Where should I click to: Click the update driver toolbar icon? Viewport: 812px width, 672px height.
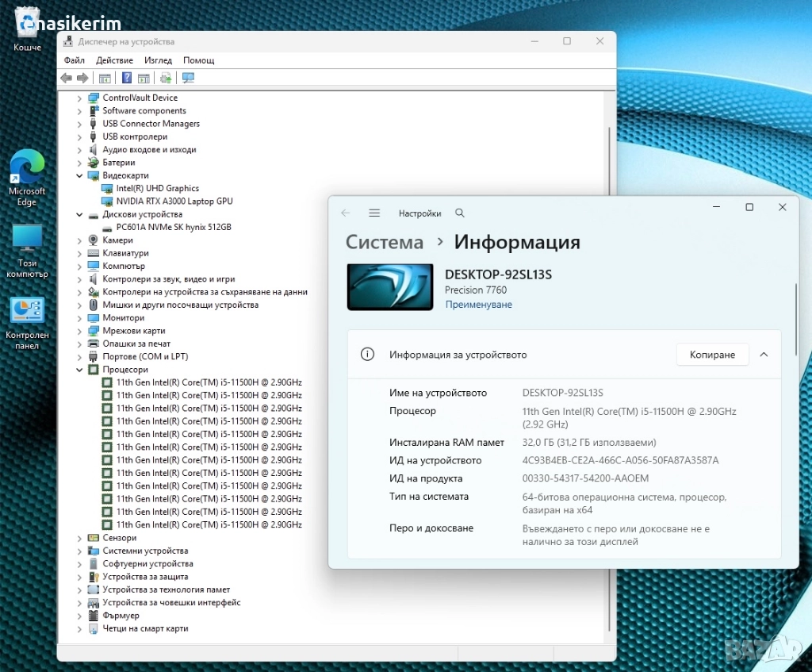click(165, 78)
